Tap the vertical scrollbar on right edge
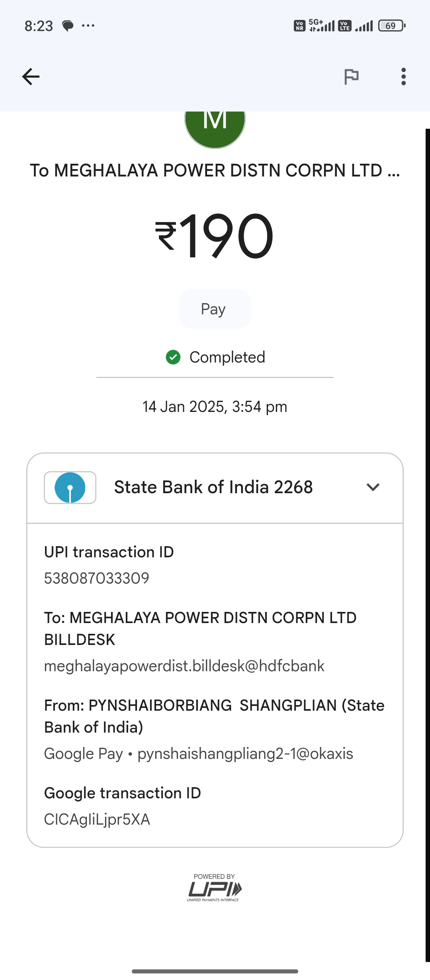The image size is (430, 980). [428, 546]
